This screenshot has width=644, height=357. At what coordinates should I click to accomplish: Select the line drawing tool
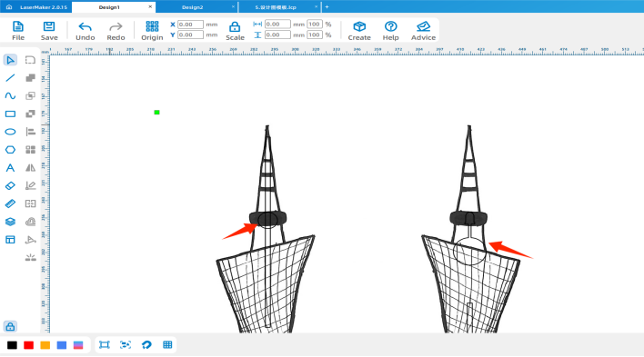[10, 78]
